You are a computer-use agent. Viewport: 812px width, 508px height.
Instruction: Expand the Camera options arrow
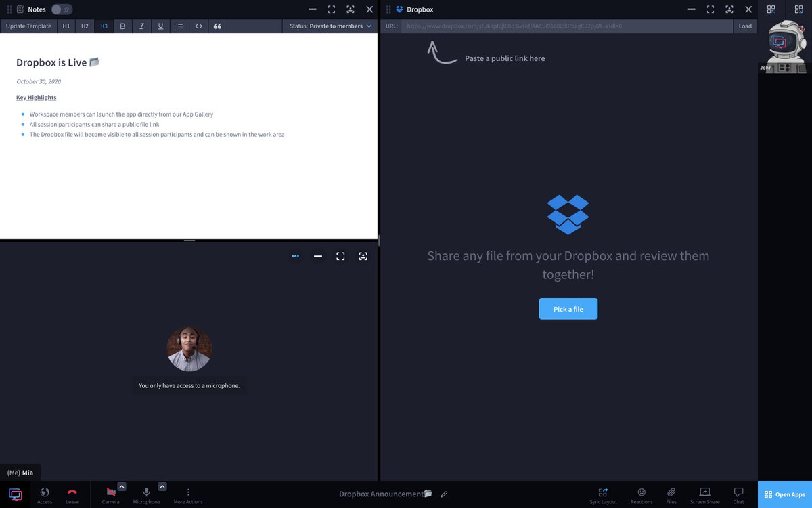click(x=122, y=486)
